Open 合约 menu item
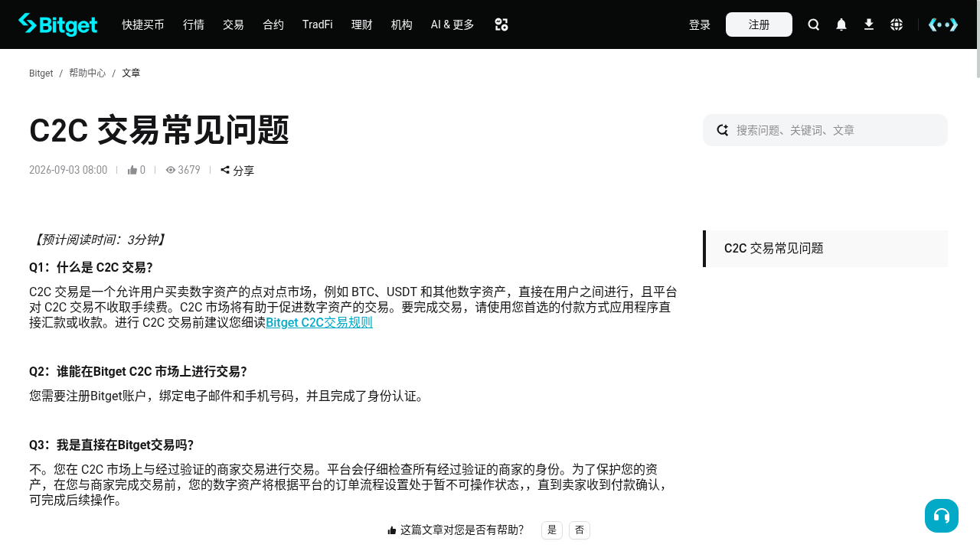Image resolution: width=980 pixels, height=551 pixels. 273,24
